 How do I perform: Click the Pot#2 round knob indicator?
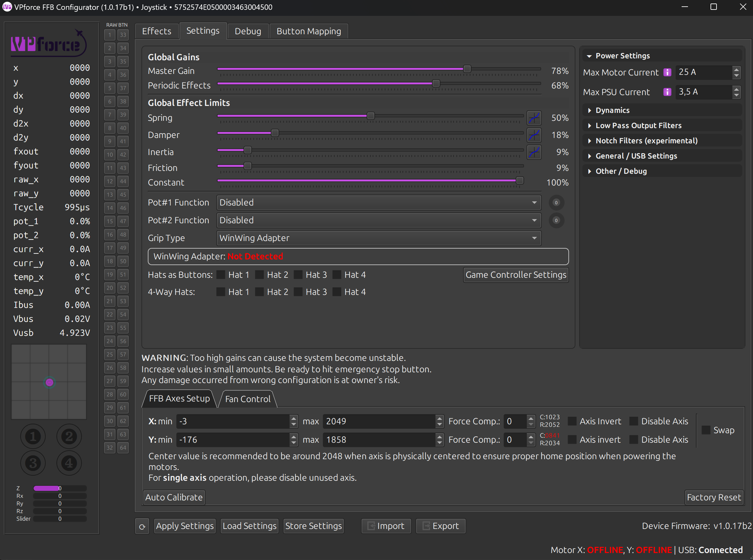coord(556,220)
